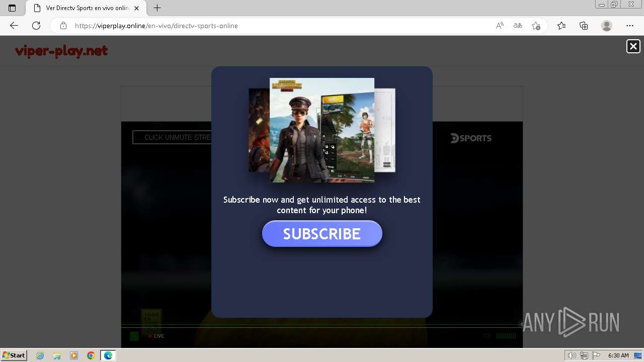Close the Ver Directv Sports tab
This screenshot has width=644, height=362.
click(x=136, y=8)
